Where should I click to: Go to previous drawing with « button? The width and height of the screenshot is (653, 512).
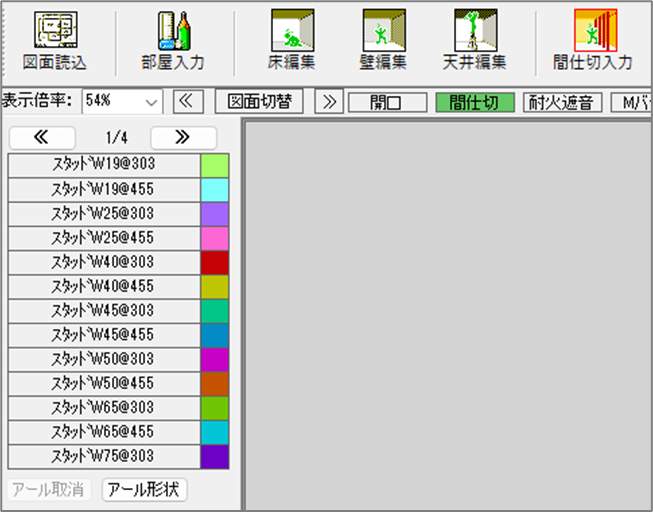pos(189,102)
